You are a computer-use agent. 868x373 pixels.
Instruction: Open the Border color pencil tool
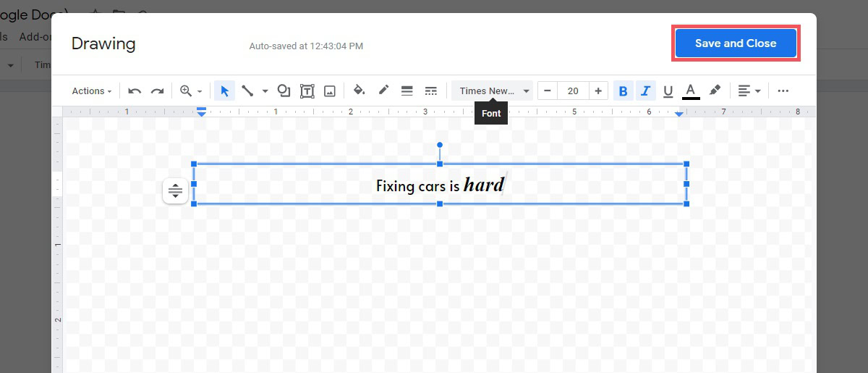tap(383, 91)
